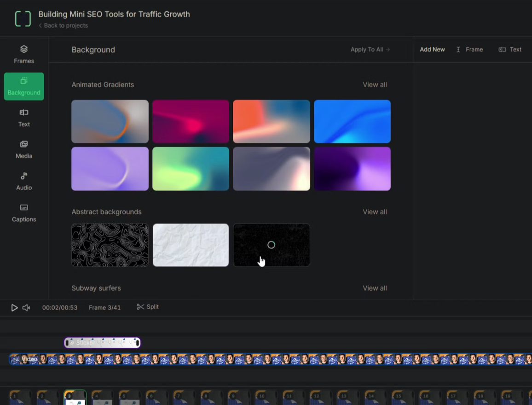Select the solid blue animated gradient
Screen dimensions: 532x405
click(352, 121)
